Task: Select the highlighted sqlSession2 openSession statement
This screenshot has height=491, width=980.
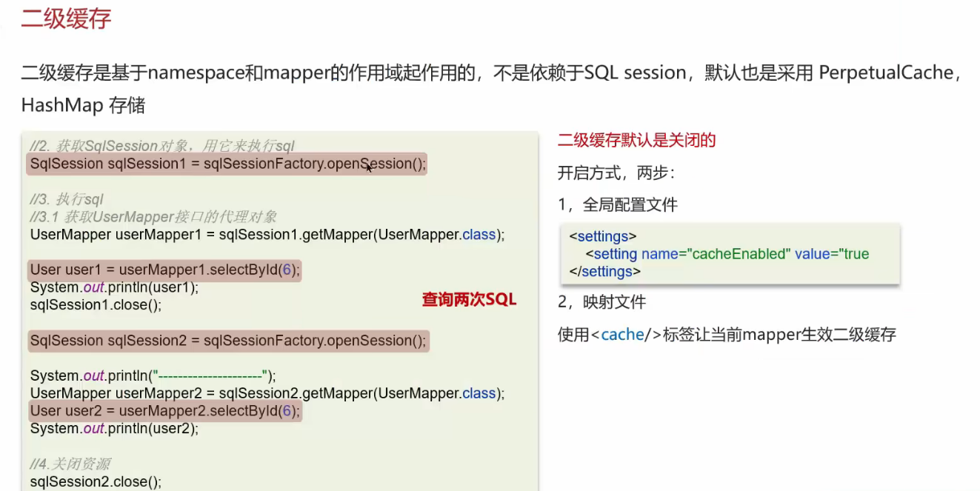Action: coord(228,341)
